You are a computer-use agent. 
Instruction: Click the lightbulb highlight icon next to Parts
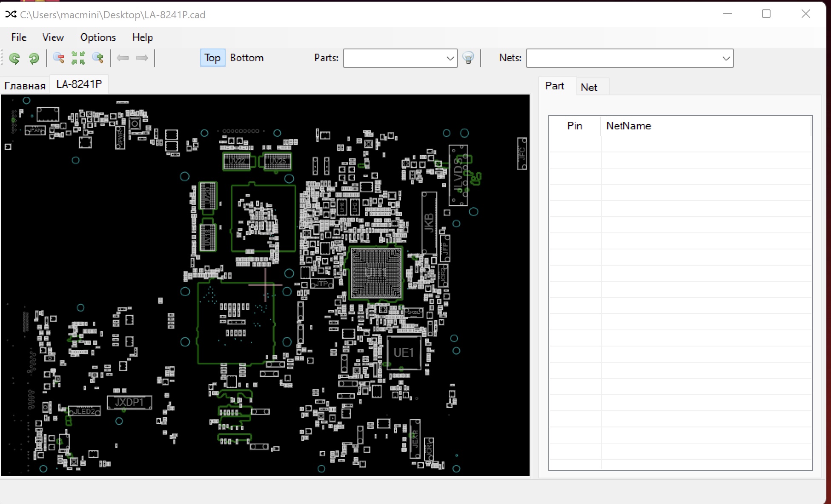click(x=468, y=58)
